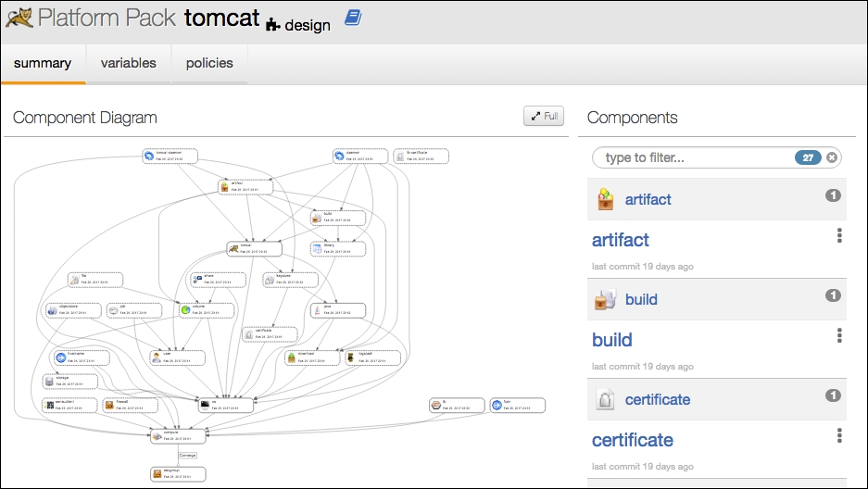The image size is (868, 489).
Task: Select the java node in the diagram
Action: pyautogui.click(x=338, y=310)
